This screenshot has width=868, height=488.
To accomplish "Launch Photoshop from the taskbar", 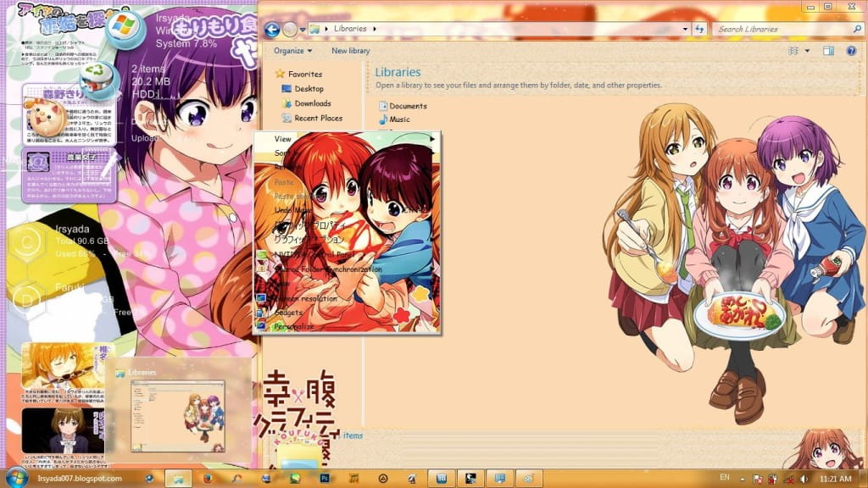I will click(x=324, y=476).
